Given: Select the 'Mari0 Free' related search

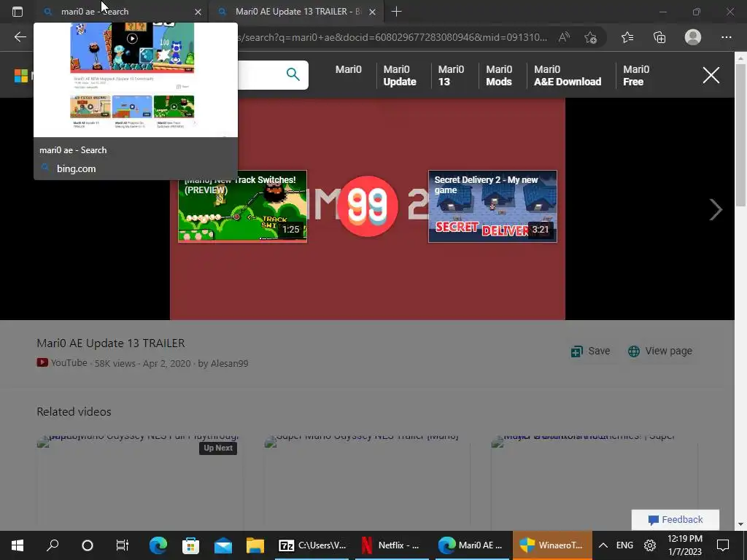Looking at the screenshot, I should [636, 75].
